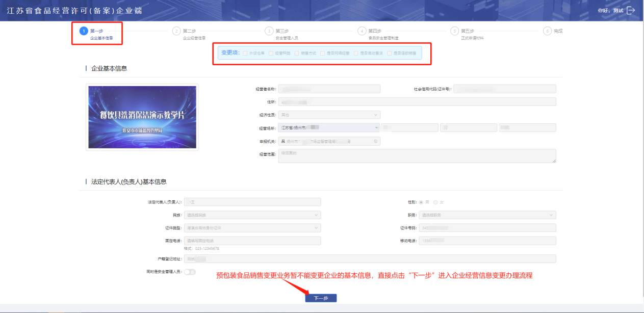The width and height of the screenshot is (644, 313).
Task: Select the 女 gender radio button
Action: click(435, 202)
